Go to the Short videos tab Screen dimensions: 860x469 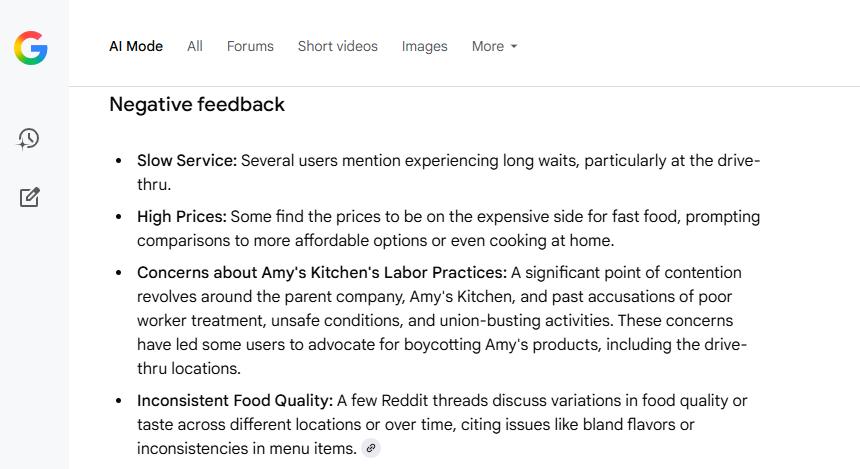click(x=338, y=46)
